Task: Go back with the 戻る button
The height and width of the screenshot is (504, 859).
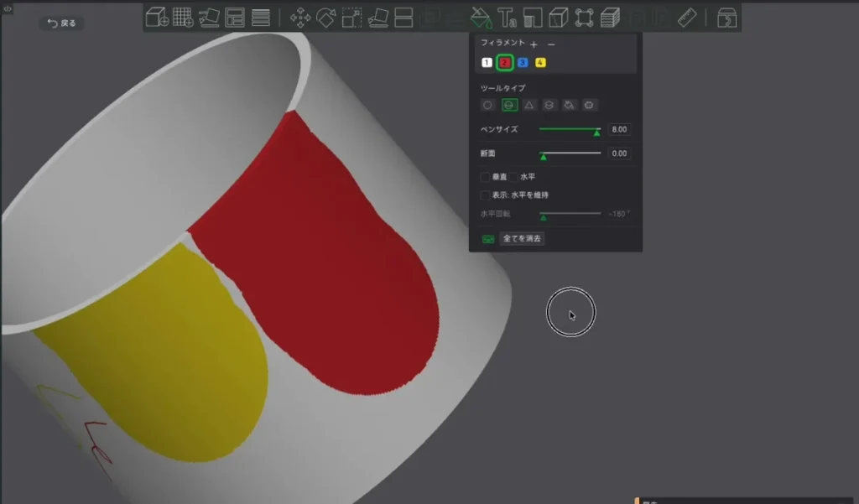Action: coord(61,23)
